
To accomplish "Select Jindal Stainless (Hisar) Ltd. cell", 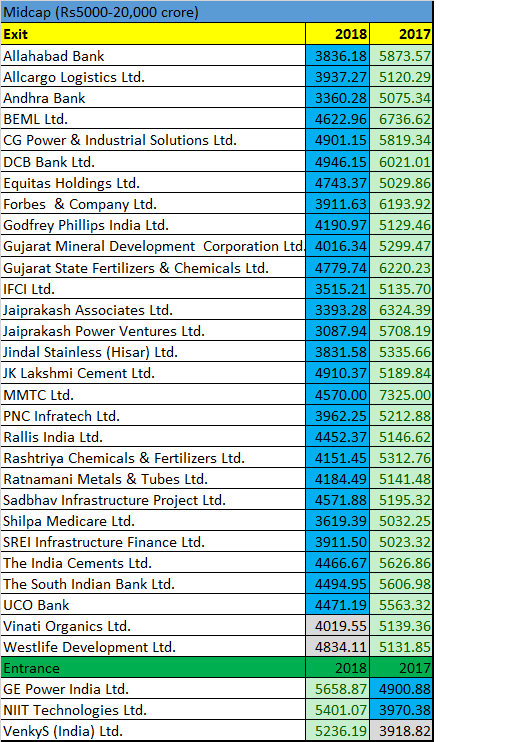I will click(153, 352).
